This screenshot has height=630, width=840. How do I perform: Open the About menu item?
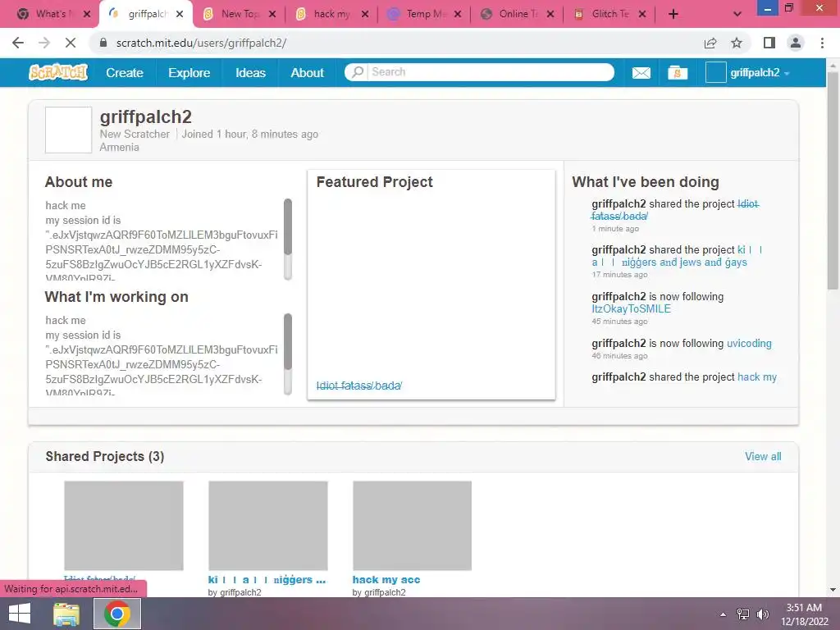pos(307,73)
